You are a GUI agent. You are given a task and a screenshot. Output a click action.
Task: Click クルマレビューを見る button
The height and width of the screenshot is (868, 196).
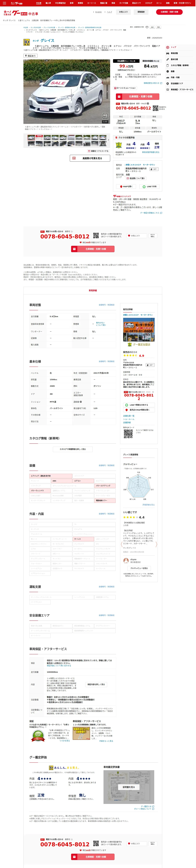pos(139,568)
